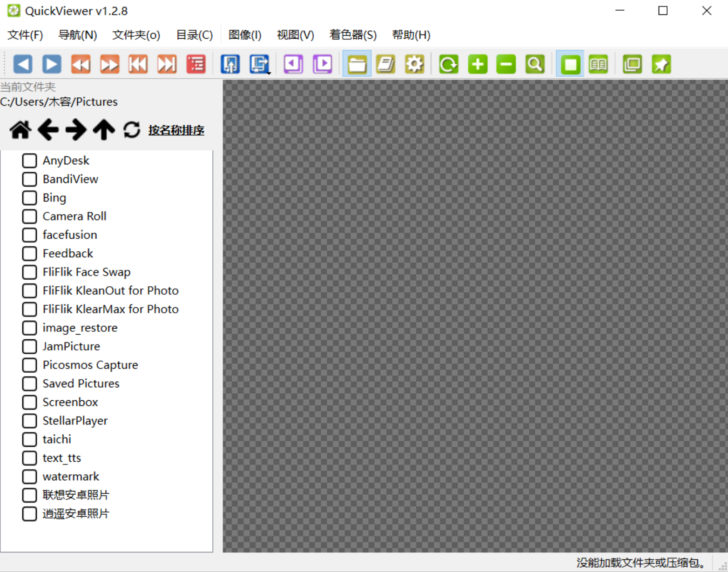Refresh the current folder list
728x572 pixels.
click(132, 130)
